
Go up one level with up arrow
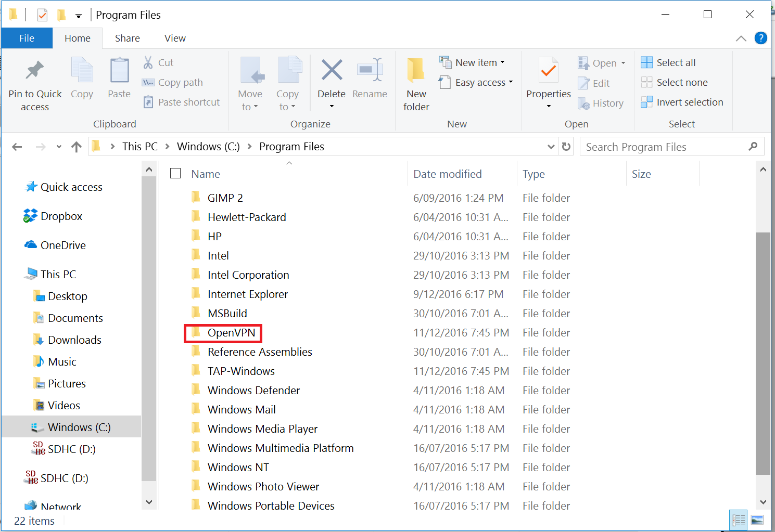tap(77, 147)
